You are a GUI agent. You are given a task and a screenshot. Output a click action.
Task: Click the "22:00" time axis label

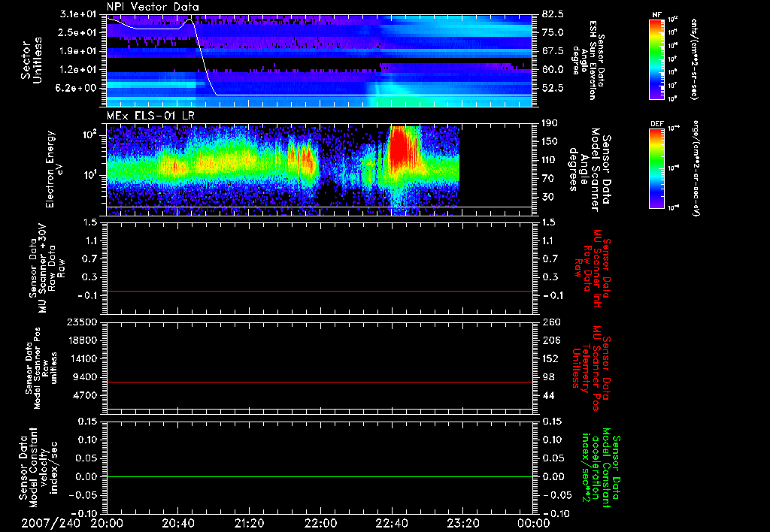[320, 523]
